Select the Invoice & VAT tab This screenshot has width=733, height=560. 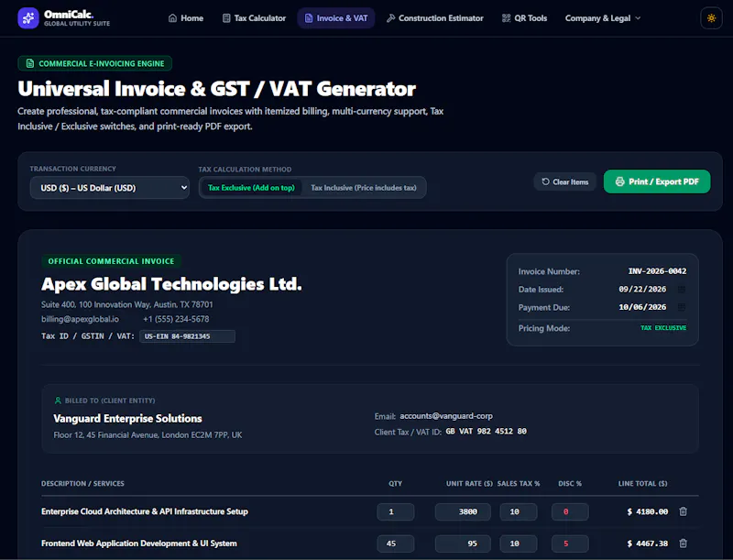(x=336, y=18)
